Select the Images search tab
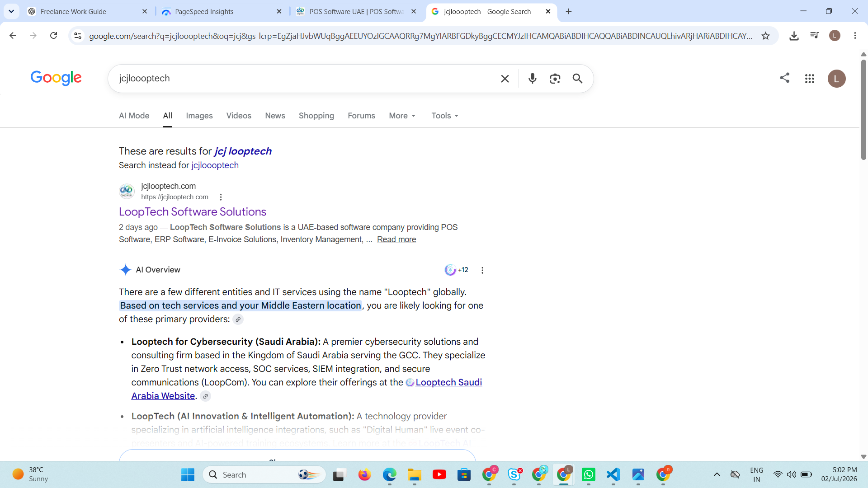 [x=199, y=116]
